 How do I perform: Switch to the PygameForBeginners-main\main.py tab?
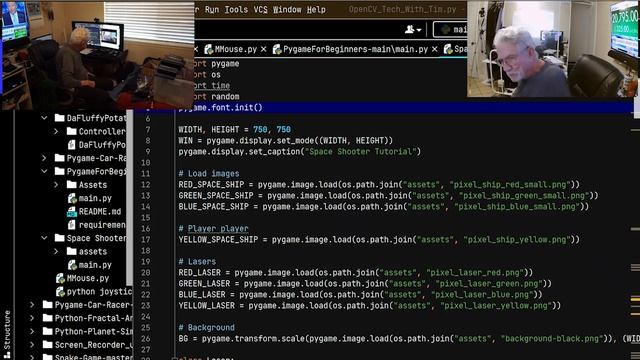[x=355, y=49]
